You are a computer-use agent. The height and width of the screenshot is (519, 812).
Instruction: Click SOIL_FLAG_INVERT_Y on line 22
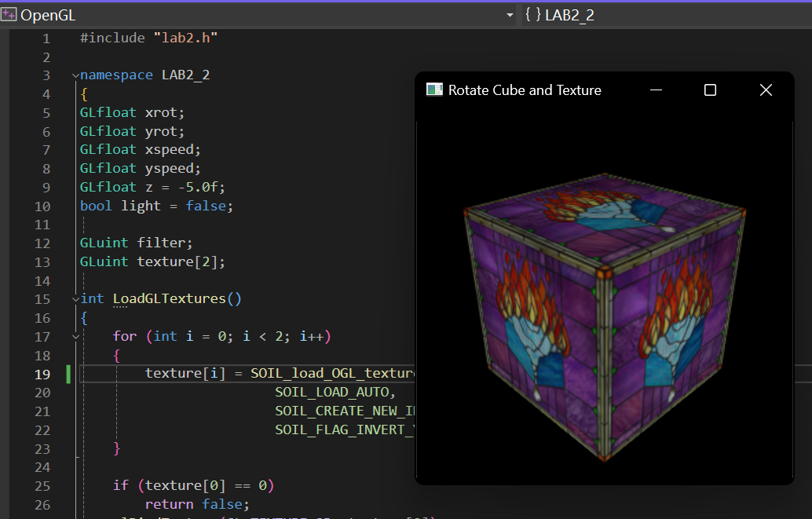pos(345,429)
